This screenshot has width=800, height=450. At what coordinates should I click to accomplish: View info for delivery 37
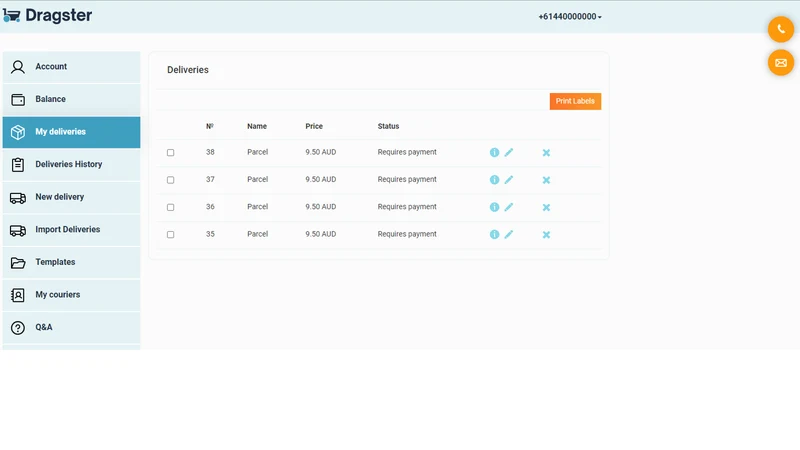(494, 180)
